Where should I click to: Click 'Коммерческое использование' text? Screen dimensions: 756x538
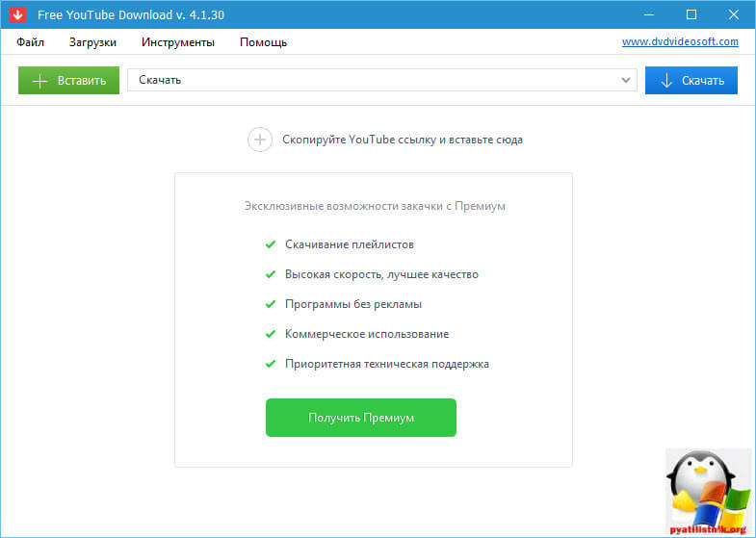pos(366,334)
